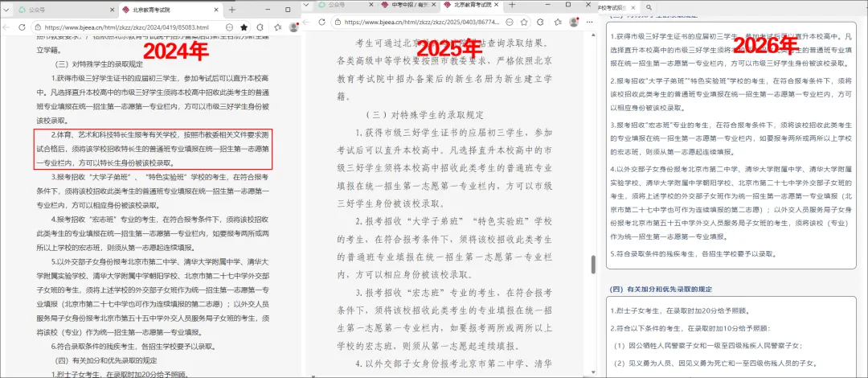Open profile avatar in 2024 window
The height and width of the screenshot is (378, 868).
point(293,27)
